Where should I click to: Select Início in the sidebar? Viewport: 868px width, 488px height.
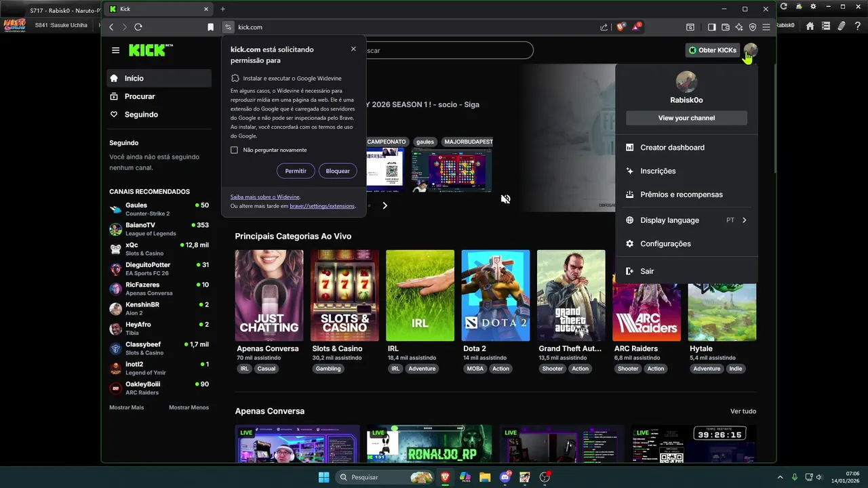click(159, 78)
